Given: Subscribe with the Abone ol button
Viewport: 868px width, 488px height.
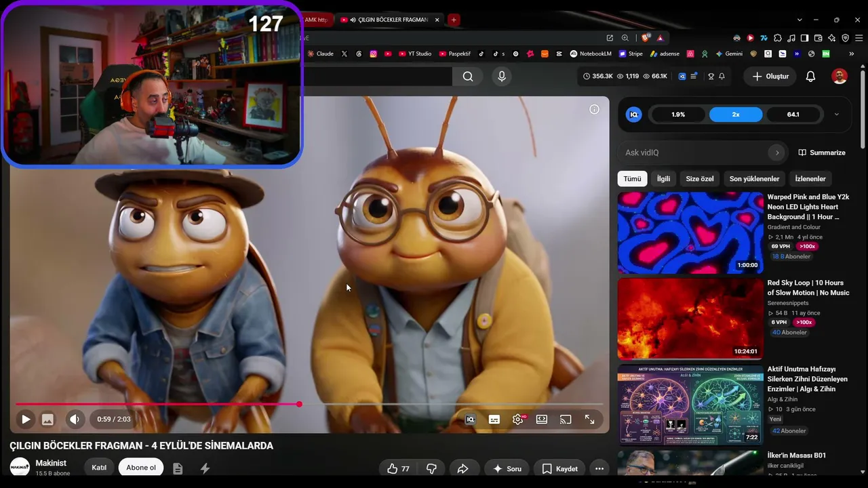Looking at the screenshot, I should coord(141,468).
